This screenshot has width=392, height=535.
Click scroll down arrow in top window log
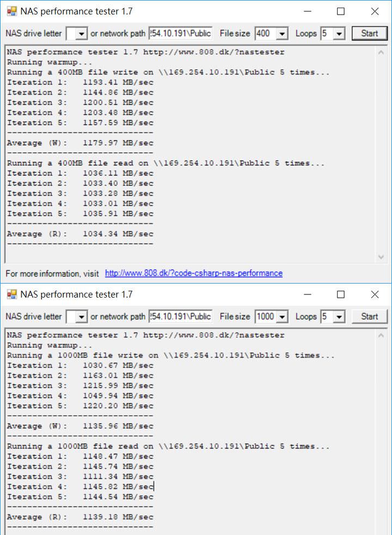click(x=381, y=257)
